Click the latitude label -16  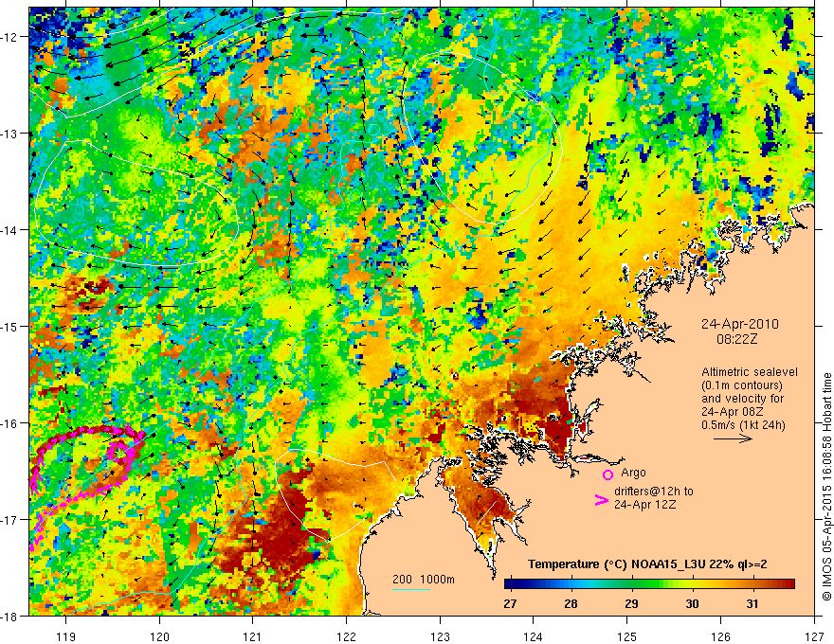tap(10, 423)
